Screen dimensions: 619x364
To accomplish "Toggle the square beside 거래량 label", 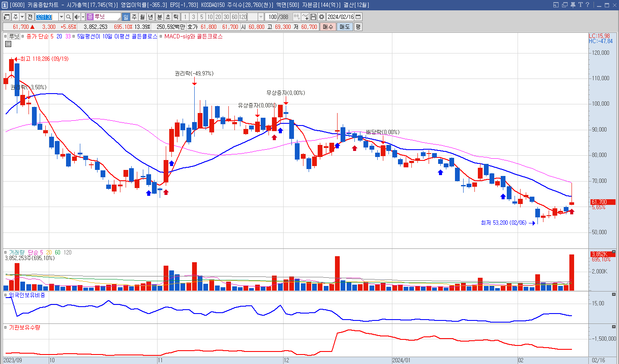I will (x=6, y=252).
